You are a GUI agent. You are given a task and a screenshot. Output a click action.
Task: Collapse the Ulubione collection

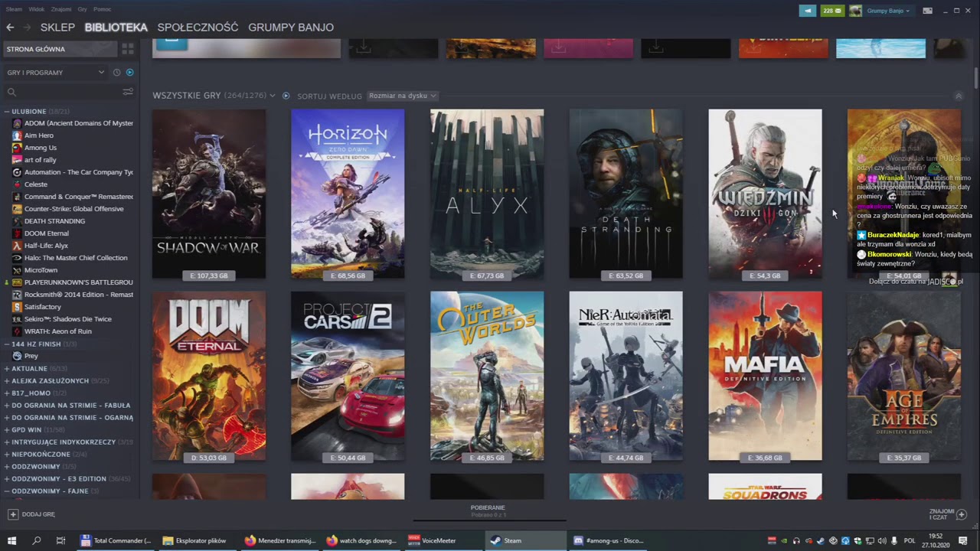click(7, 111)
